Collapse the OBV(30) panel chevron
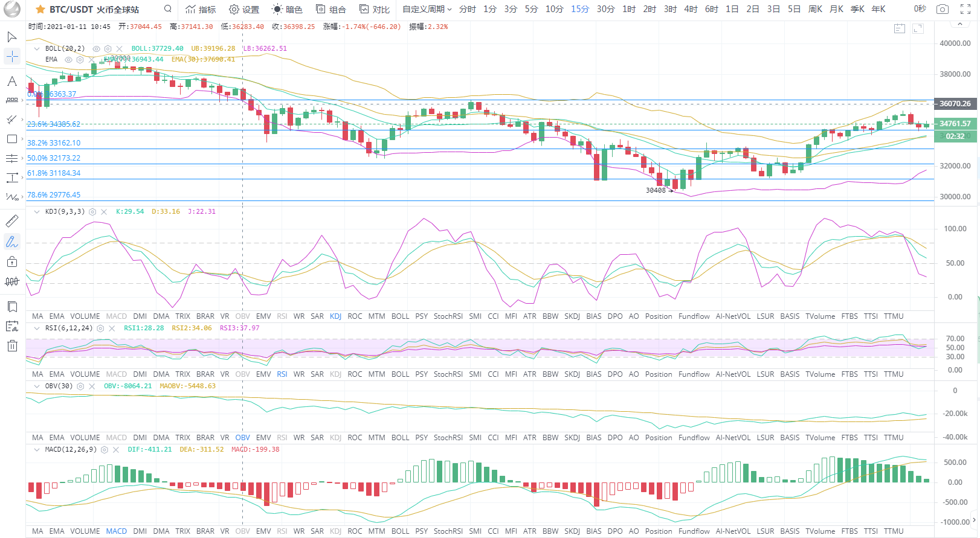Image resolution: width=980 pixels, height=538 pixels. coord(37,386)
